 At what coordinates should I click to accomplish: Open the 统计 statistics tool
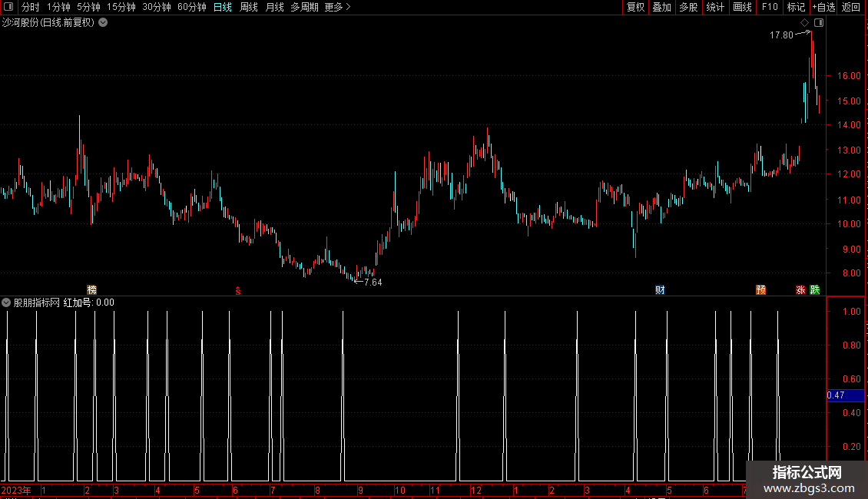tap(714, 7)
